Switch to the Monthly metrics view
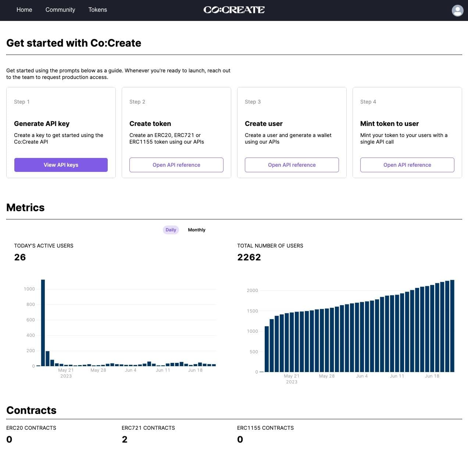The height and width of the screenshot is (476, 468). click(197, 230)
